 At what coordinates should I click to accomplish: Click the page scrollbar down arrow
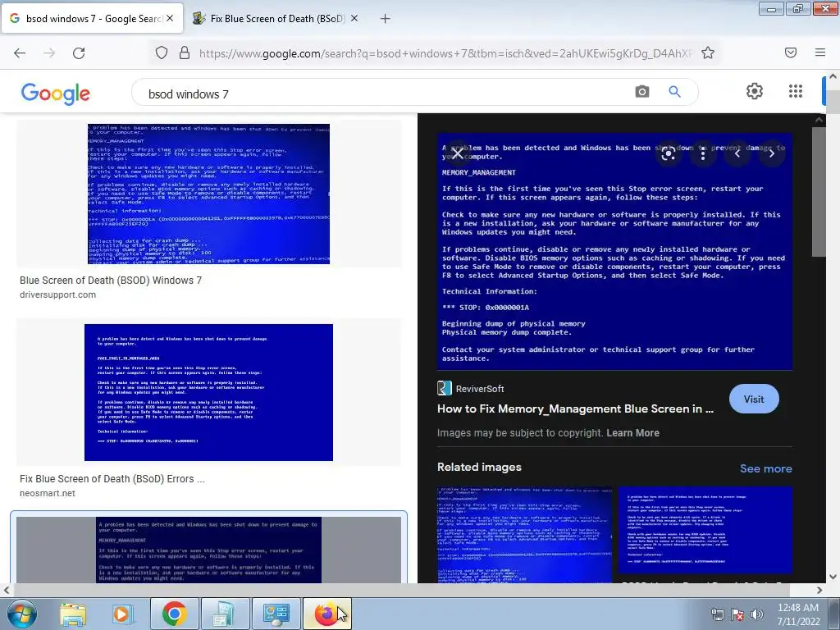833,577
